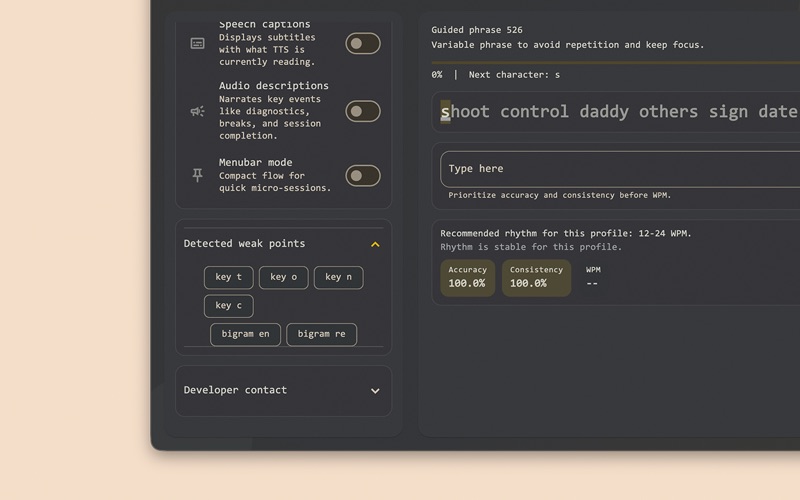Screen dimensions: 800x500
Task: Click 'Variable phrase to avoid repetition' description
Action: pyautogui.click(x=567, y=45)
